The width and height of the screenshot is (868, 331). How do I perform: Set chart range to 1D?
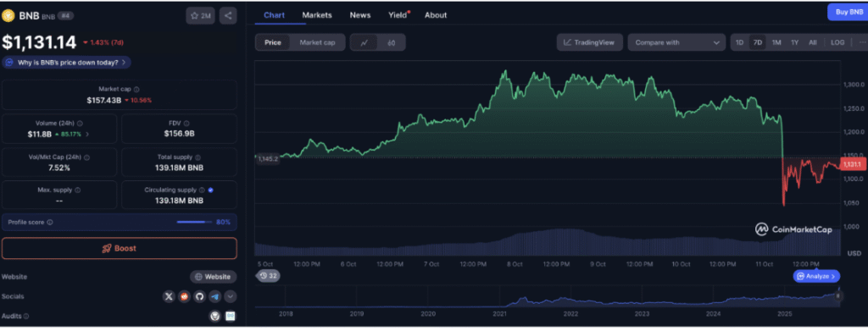pos(739,42)
